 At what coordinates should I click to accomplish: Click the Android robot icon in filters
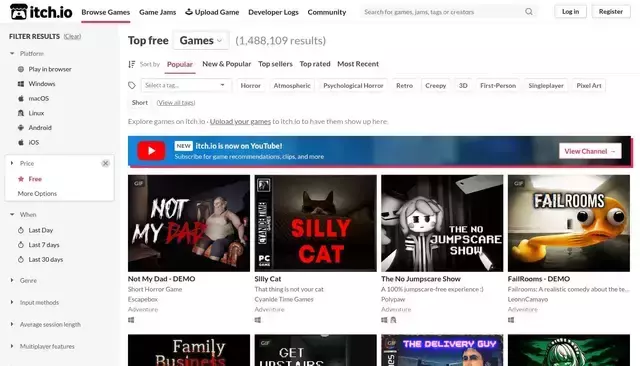pyautogui.click(x=21, y=128)
